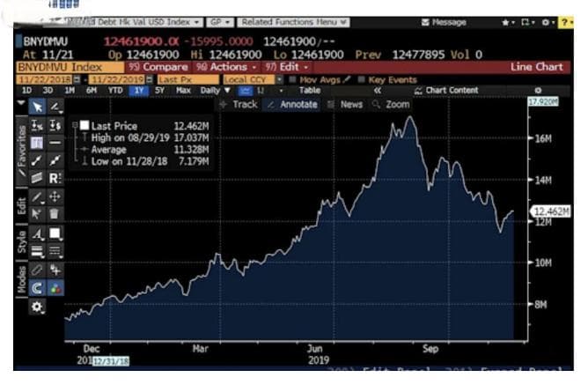This screenshot has height=385, width=588.
Task: Enable the Mov Avgs checkbox
Action: tap(292, 79)
